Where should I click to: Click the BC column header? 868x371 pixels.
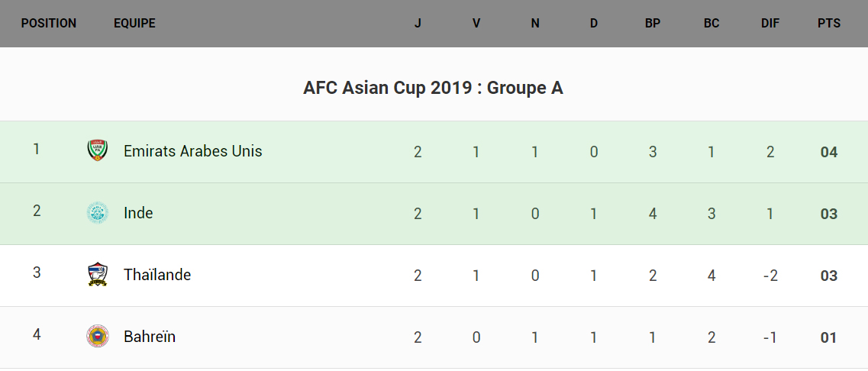click(x=712, y=24)
